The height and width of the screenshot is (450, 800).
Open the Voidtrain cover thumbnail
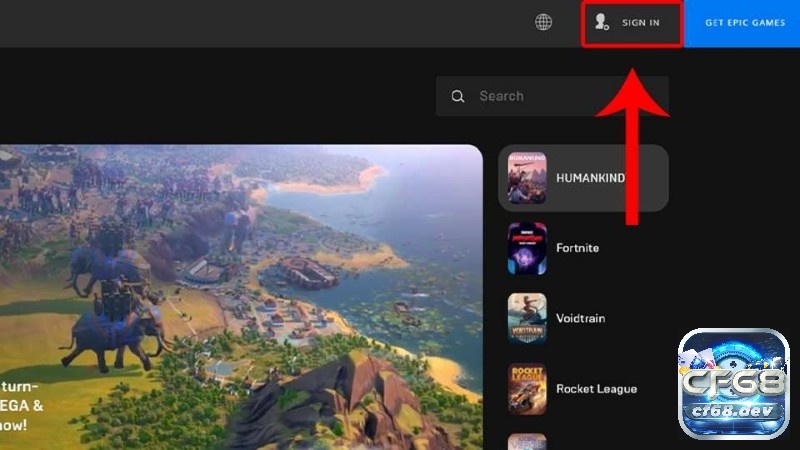point(527,319)
